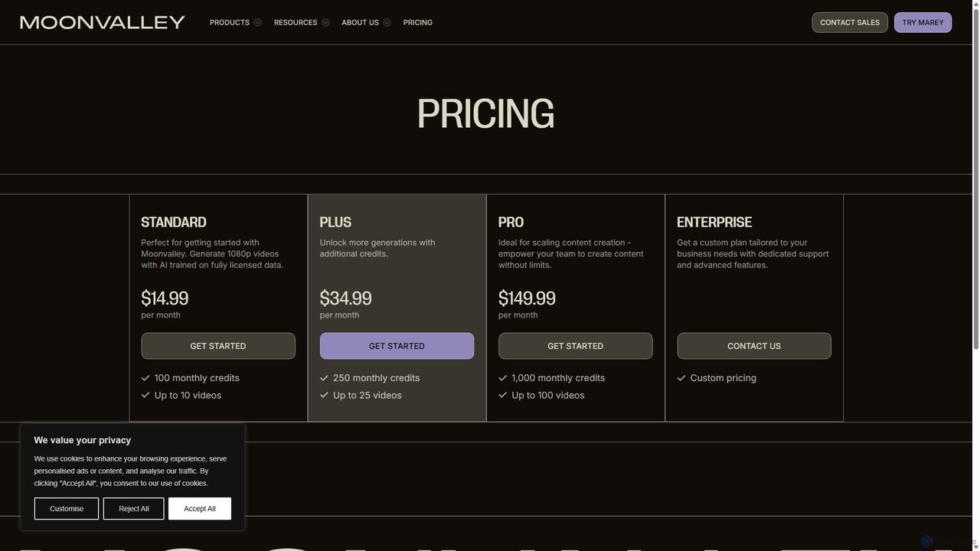Screen dimensions: 980x551
Task: Open the Products menu
Action: (x=230, y=22)
